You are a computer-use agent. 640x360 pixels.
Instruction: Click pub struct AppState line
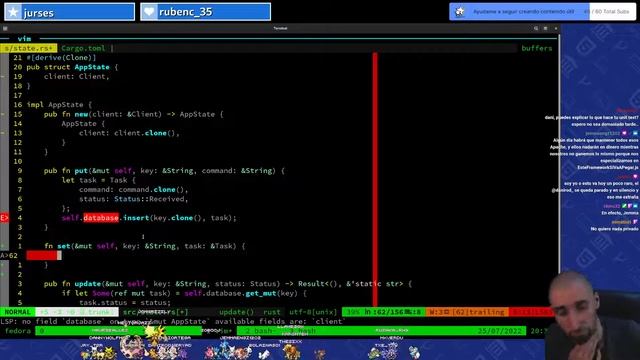coord(72,67)
